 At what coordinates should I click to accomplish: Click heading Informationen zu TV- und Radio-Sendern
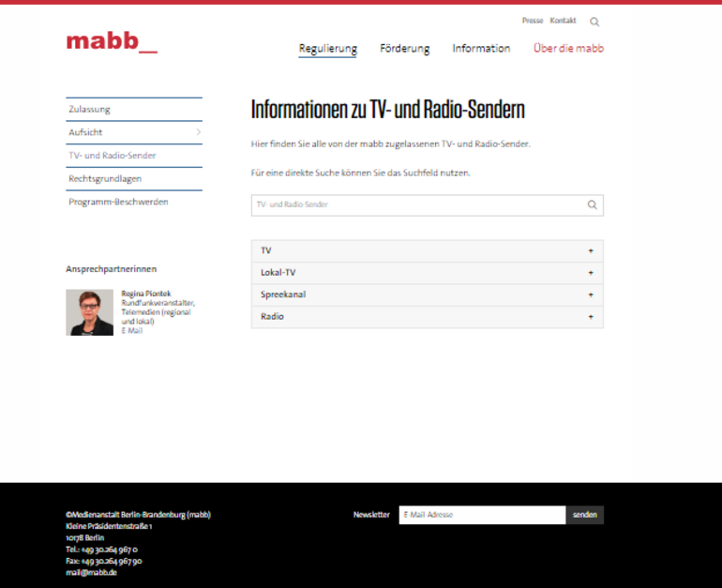pos(387,110)
